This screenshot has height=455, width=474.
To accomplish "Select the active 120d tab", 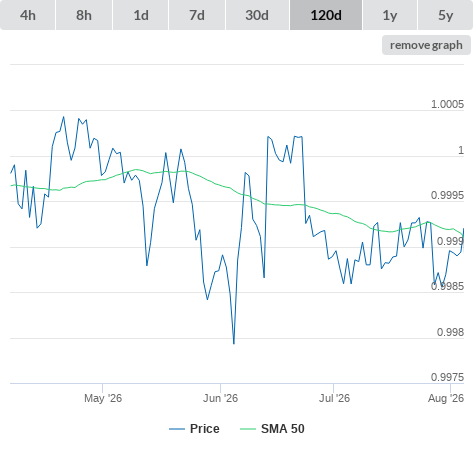I will (x=326, y=15).
